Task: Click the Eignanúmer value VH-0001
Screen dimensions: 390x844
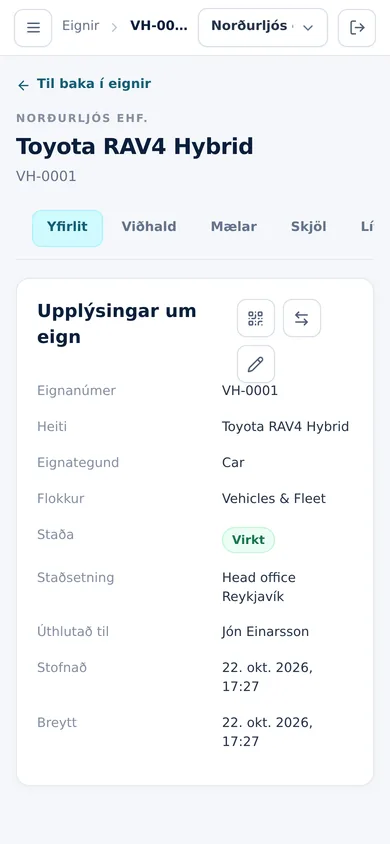Action: point(250,391)
